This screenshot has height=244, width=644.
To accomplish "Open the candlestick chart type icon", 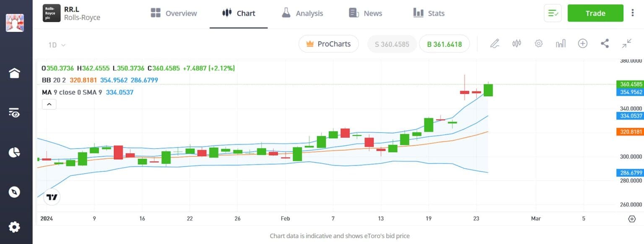I will click(517, 43).
